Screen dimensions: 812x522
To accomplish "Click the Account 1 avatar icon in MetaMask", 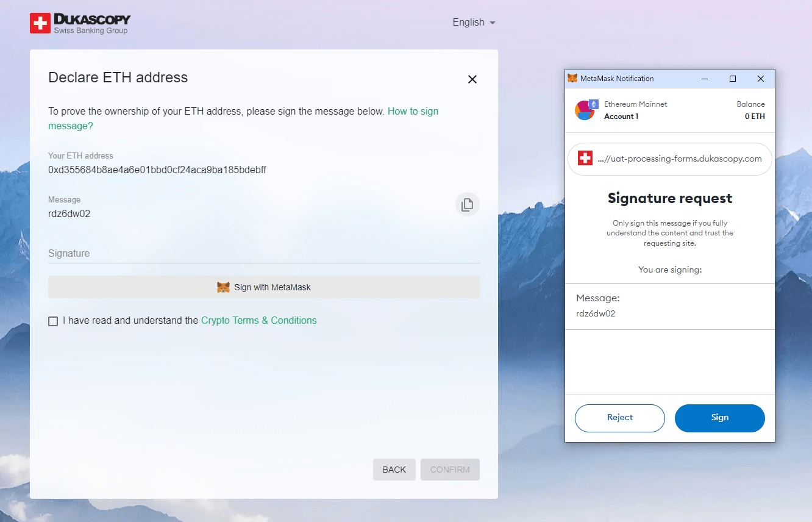I will [x=585, y=110].
